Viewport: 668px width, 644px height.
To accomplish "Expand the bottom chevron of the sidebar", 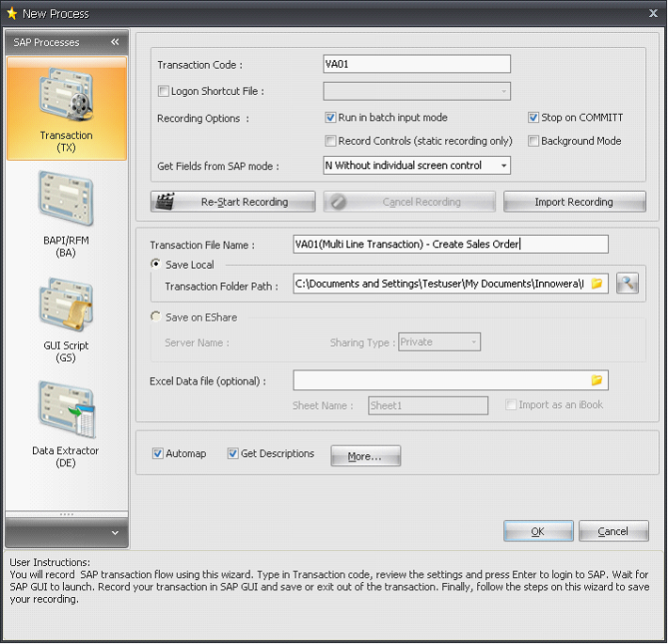I will click(x=115, y=533).
